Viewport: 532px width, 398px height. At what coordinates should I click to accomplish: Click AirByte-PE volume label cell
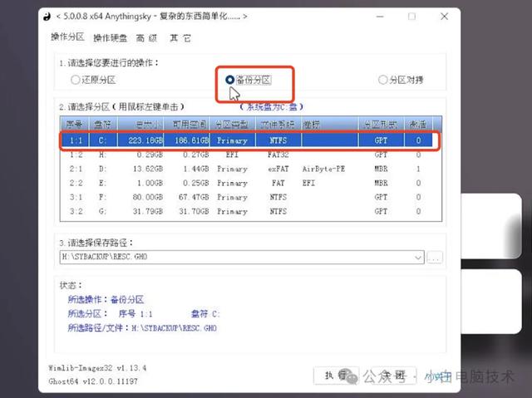(323, 169)
